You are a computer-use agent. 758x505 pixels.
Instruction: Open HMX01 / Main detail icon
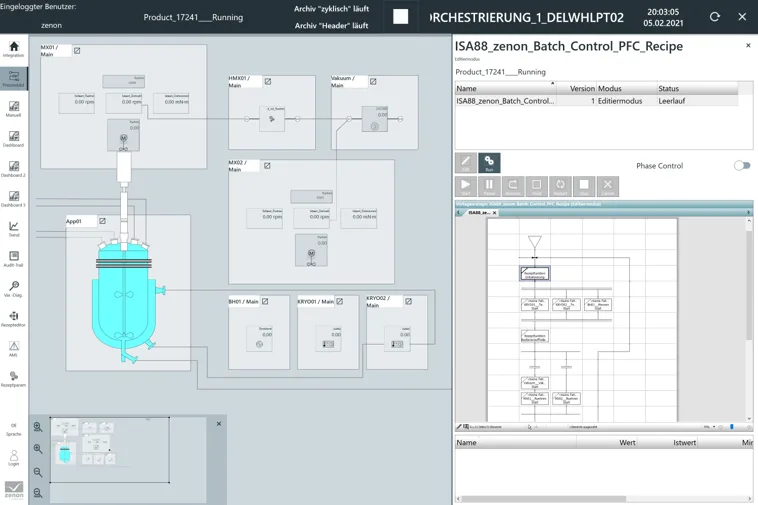coord(268,81)
